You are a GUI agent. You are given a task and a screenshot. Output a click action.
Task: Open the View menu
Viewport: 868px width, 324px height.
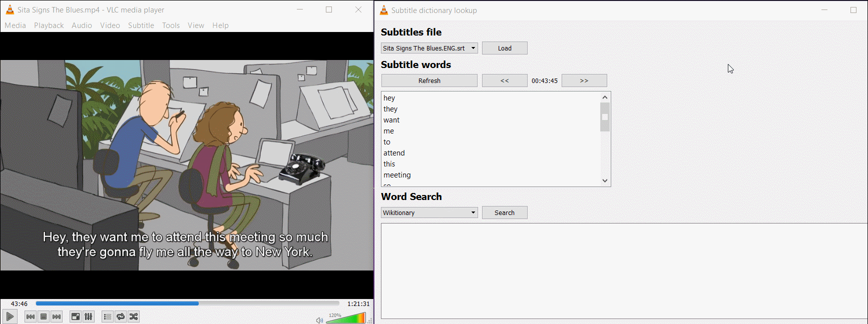(196, 25)
